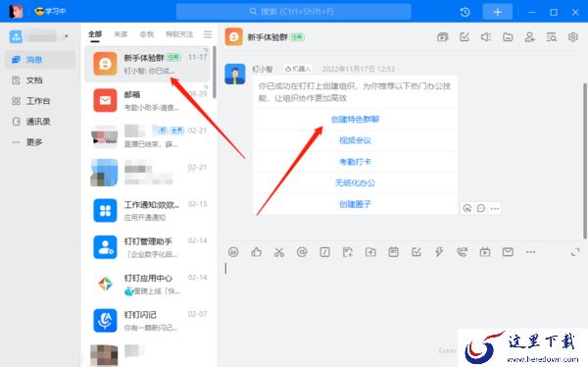
Task: Click the chat message area scrollbar
Action: (585, 161)
